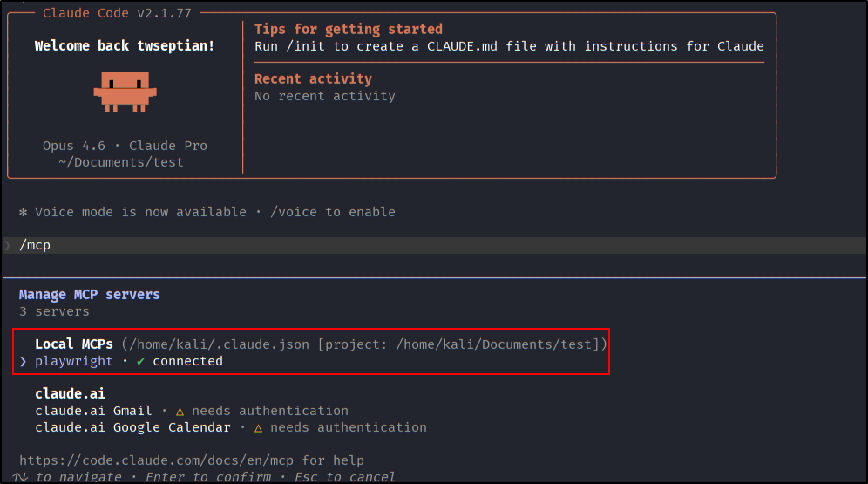Click the Recent activity heading
Screen dimensions: 868x484
tap(313, 78)
